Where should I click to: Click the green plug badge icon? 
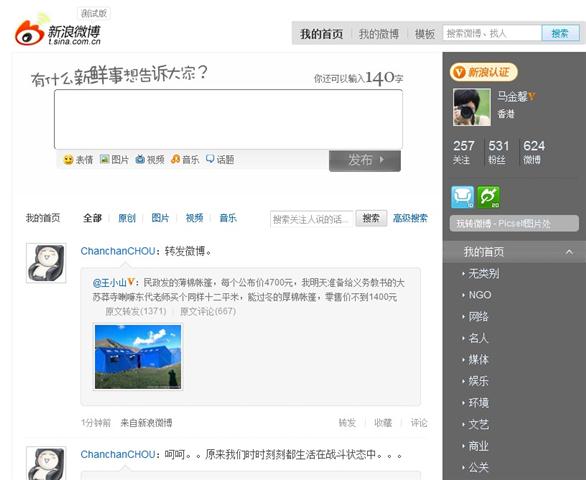(488, 197)
